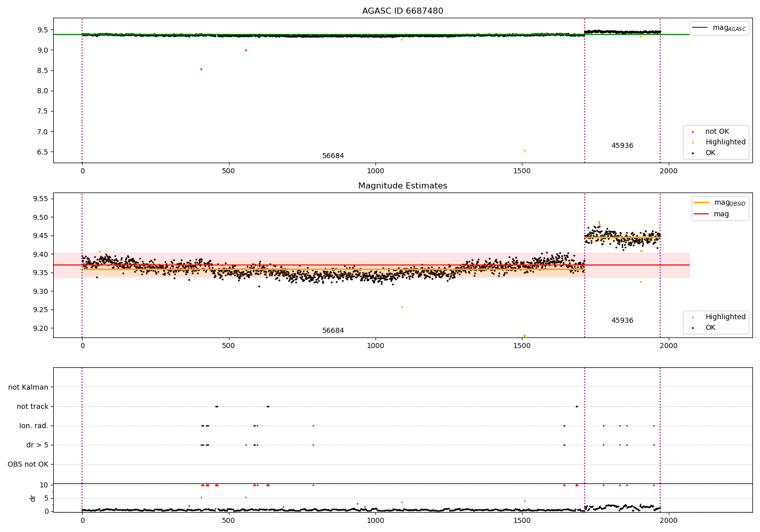Click the '2000' x-tick label on bottom axis
Image resolution: width=760 pixels, height=532 pixels.
tap(669, 520)
